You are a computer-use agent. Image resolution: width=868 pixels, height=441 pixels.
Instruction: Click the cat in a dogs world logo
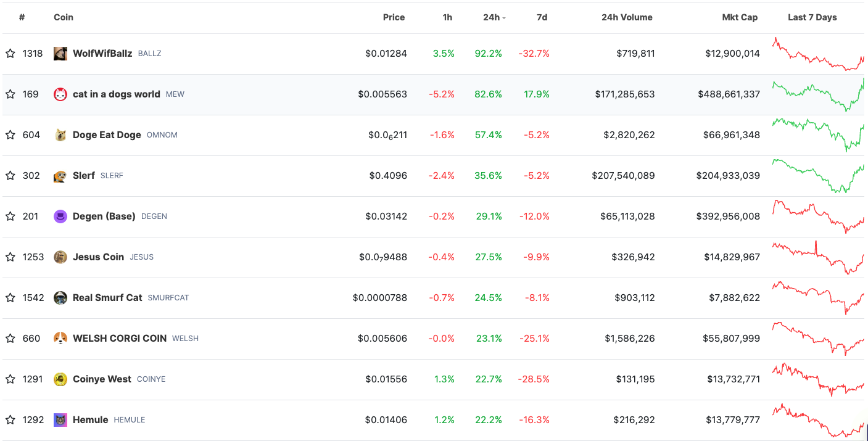(60, 94)
